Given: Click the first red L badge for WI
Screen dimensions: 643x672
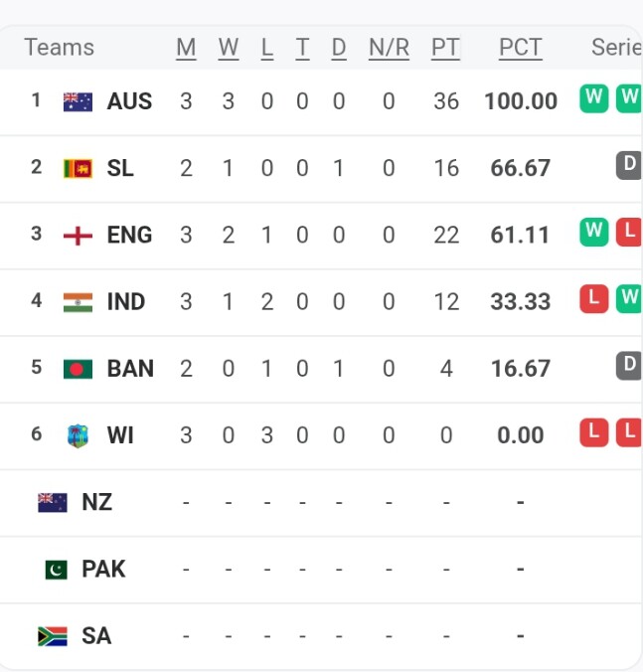Looking at the screenshot, I should [x=593, y=432].
